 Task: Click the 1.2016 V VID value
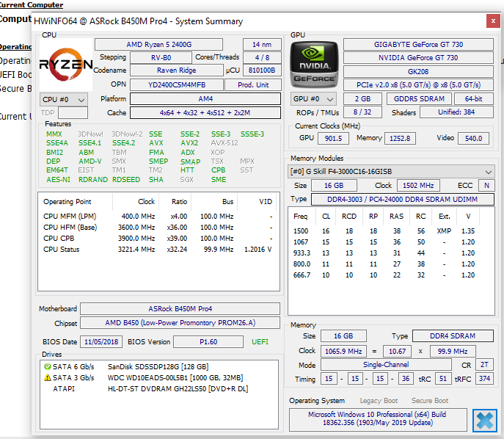[258, 250]
